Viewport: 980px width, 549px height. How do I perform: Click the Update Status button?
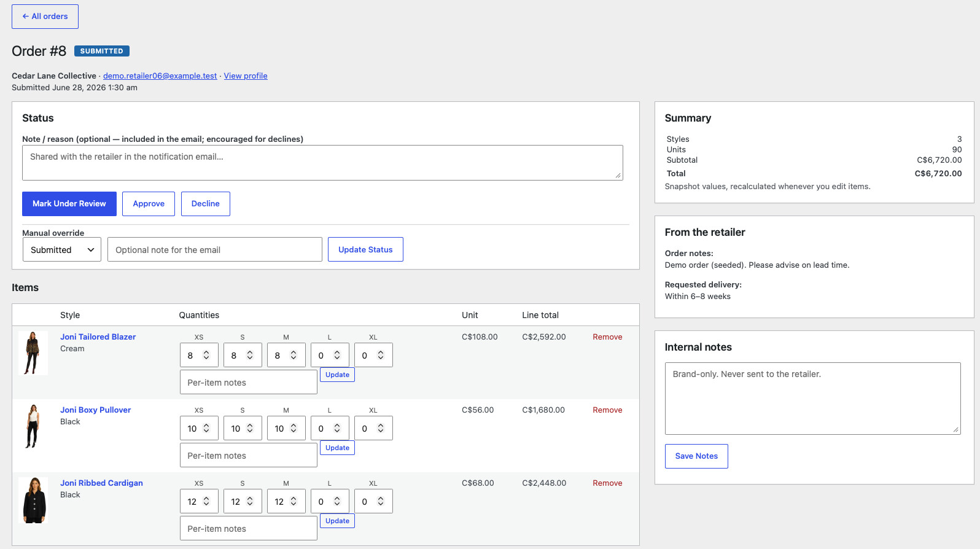[365, 249]
